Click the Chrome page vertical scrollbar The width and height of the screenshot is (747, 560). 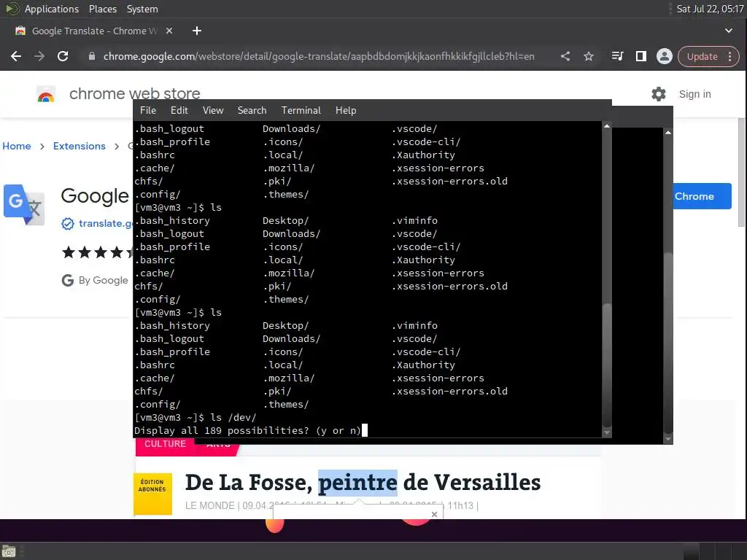(742, 171)
